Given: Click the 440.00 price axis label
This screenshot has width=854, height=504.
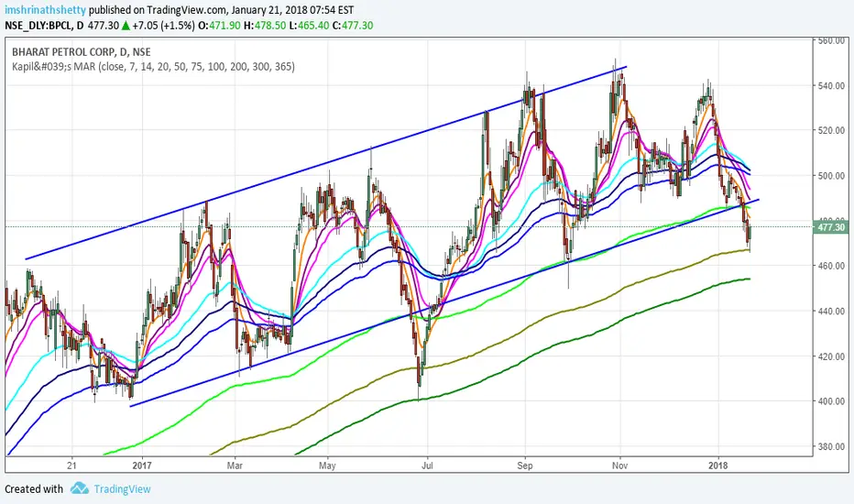Looking at the screenshot, I should 831,312.
